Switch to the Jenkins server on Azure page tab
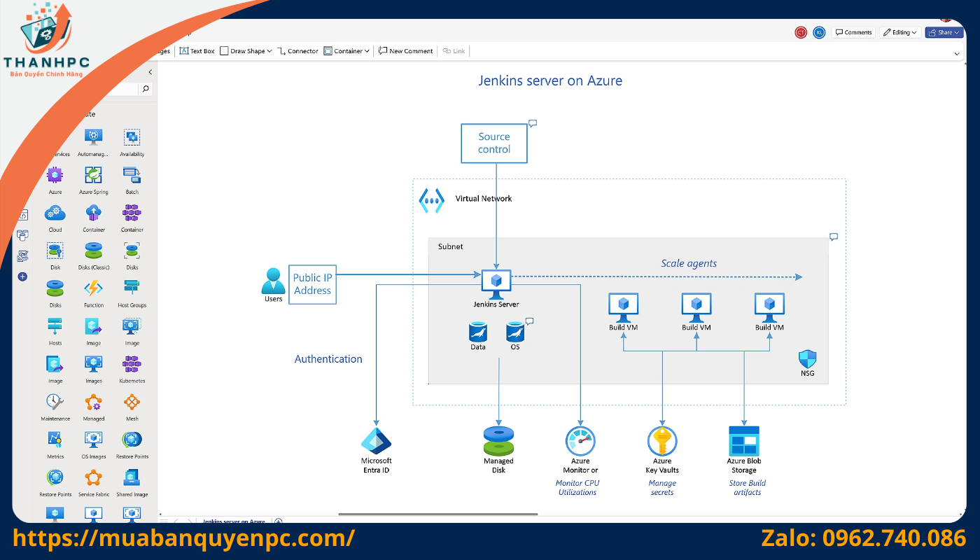The height and width of the screenshot is (560, 980). (234, 521)
